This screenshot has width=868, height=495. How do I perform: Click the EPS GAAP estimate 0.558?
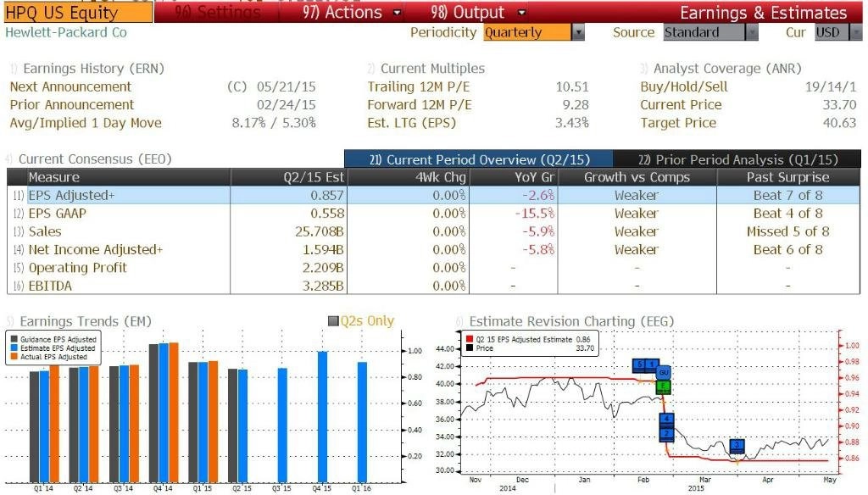[x=327, y=214]
